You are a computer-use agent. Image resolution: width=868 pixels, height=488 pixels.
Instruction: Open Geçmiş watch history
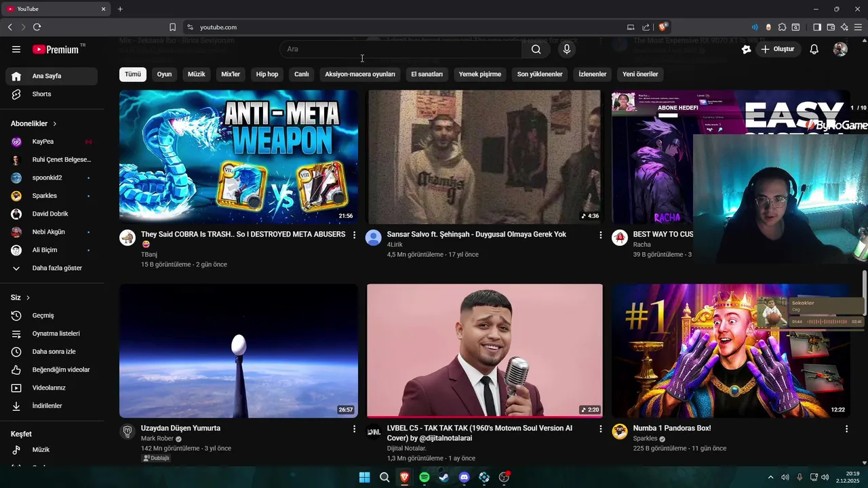click(52, 315)
